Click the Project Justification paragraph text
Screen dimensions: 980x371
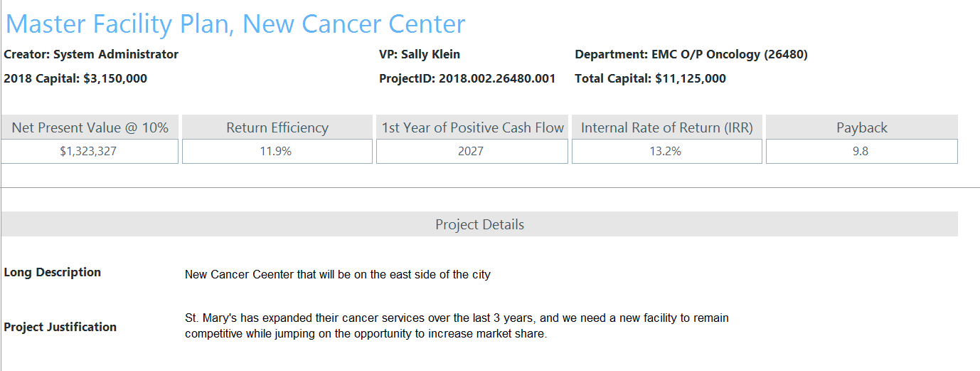click(457, 326)
